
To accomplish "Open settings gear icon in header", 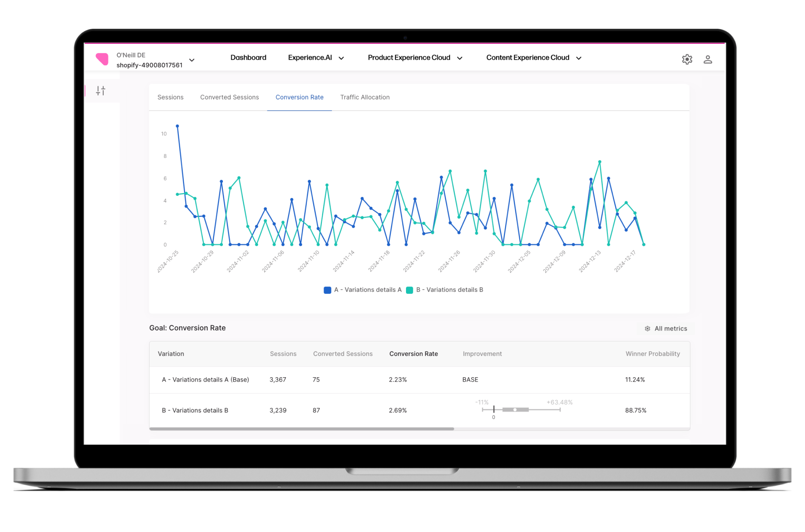I will (687, 59).
